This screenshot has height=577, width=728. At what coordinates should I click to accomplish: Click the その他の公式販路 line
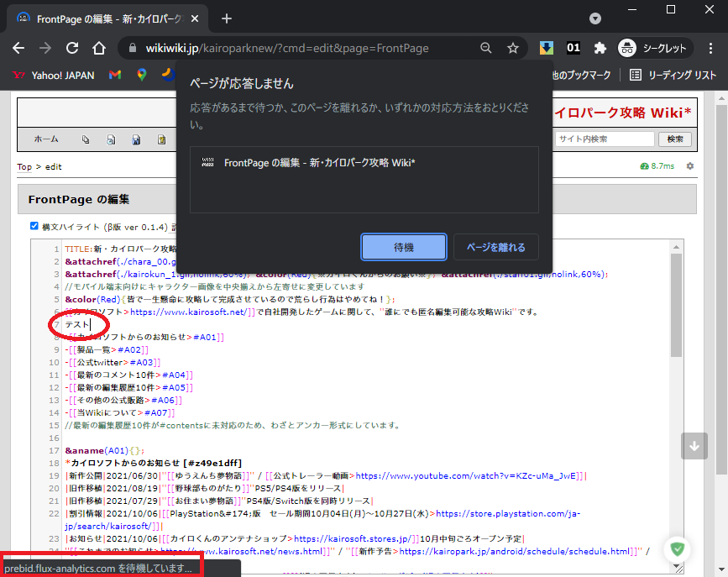[x=123, y=400]
